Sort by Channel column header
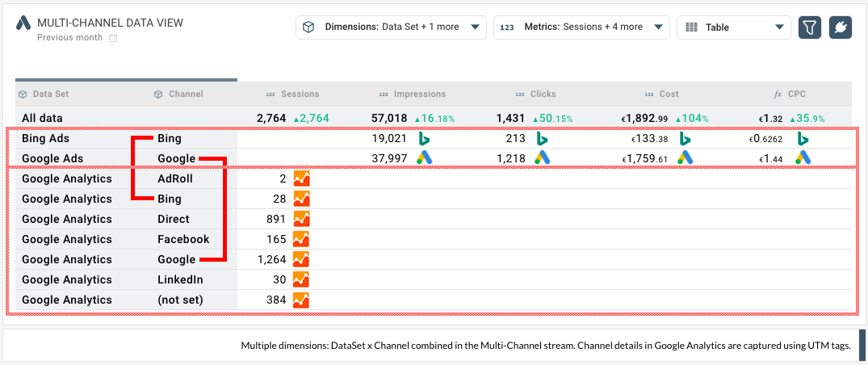 [186, 94]
